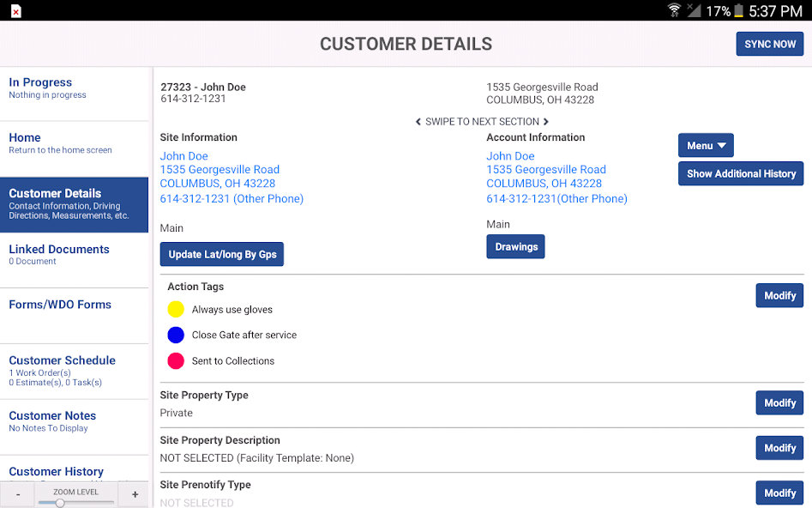Screen dimensions: 812x508
Task: Click Update Lat/long By Gps button
Action: (222, 255)
